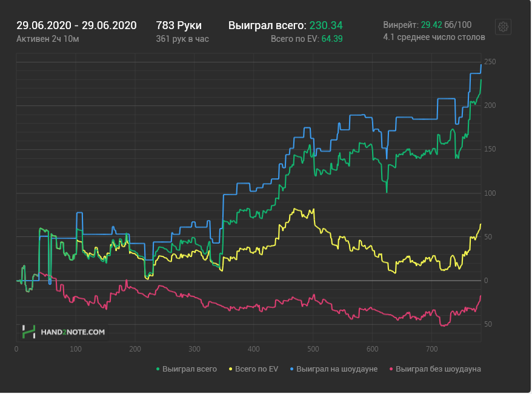Viewport: 532px width, 394px height.
Task: Click the winrate value 29.42
Action: tap(431, 25)
